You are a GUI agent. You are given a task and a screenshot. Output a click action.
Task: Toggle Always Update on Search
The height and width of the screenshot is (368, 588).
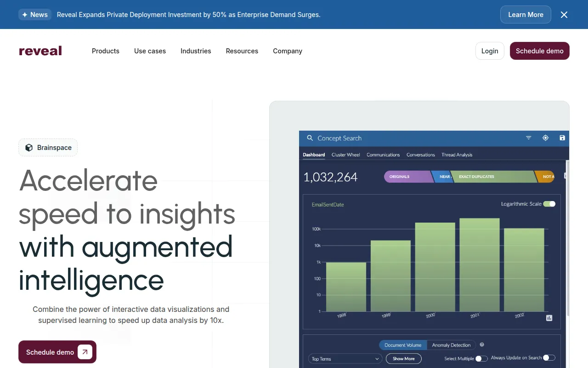pos(549,357)
